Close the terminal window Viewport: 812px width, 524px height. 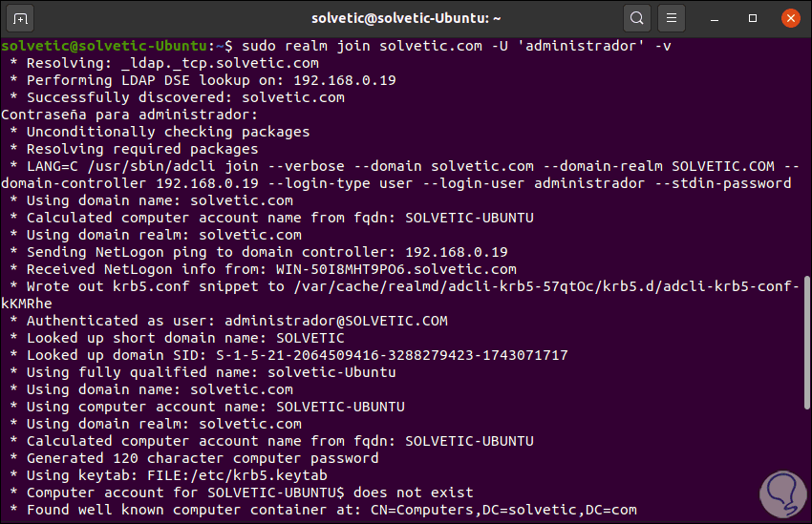788,17
